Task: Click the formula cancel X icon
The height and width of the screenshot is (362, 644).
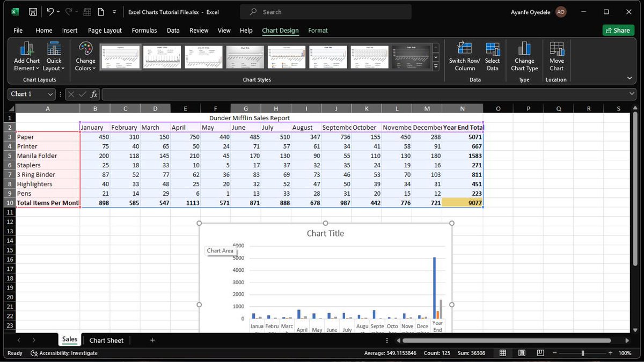Action: tap(71, 94)
